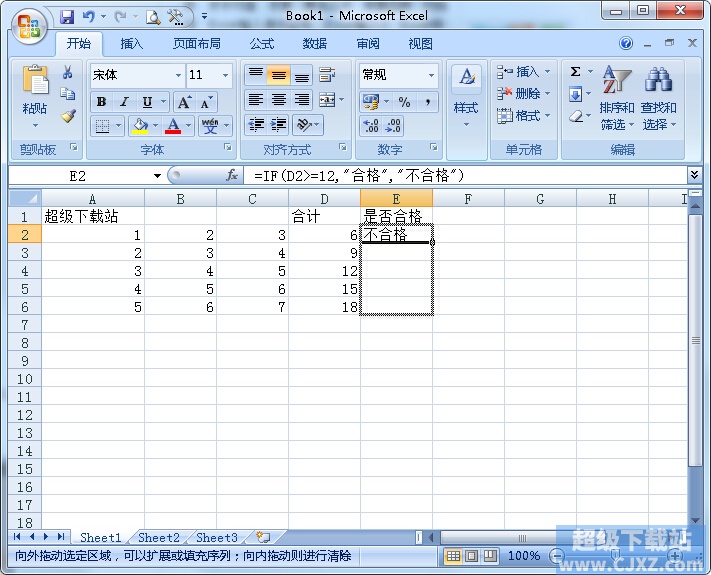Toggle Bold formatting
The height and width of the screenshot is (575, 711).
(x=102, y=102)
